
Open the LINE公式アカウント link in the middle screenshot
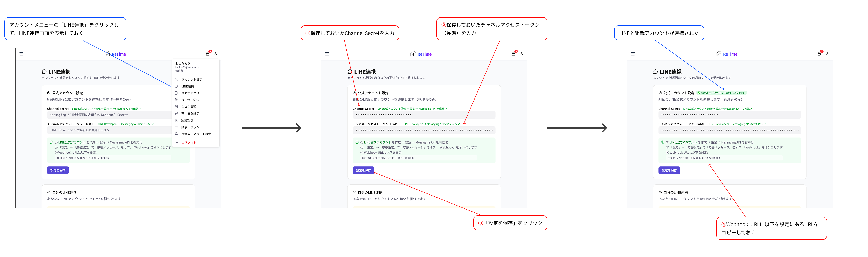click(377, 142)
